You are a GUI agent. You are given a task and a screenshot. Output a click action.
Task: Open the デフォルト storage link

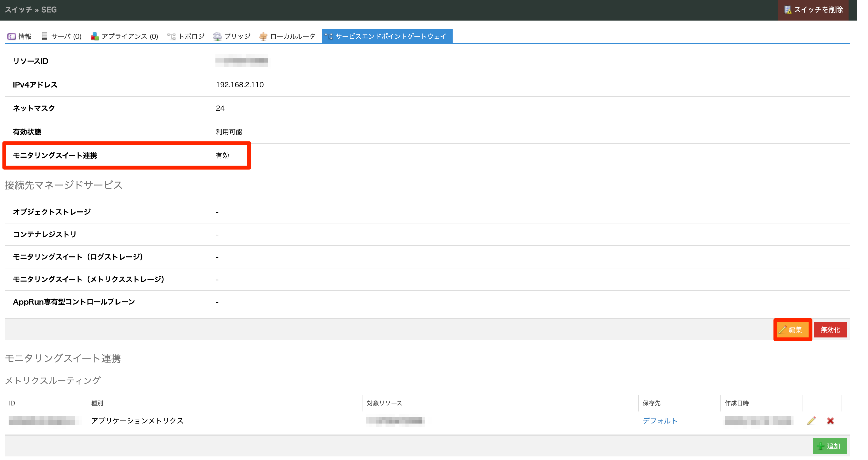click(x=659, y=421)
